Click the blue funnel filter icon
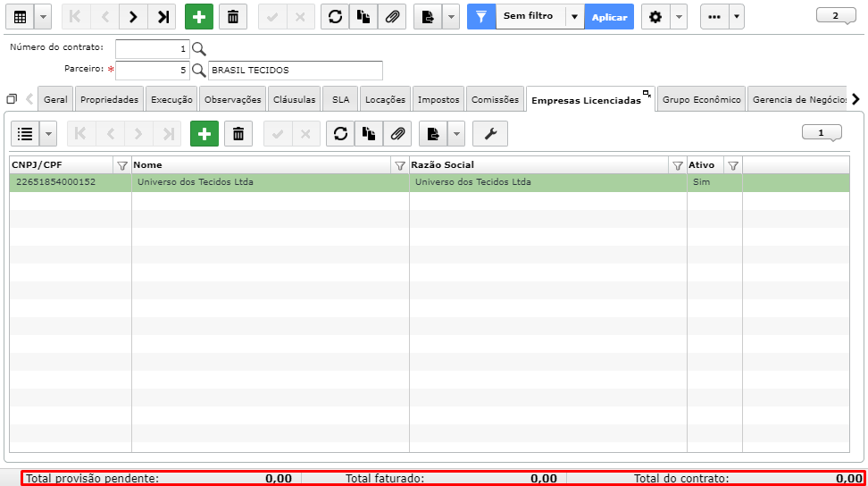Screen dimensions: 868x486 (x=481, y=17)
